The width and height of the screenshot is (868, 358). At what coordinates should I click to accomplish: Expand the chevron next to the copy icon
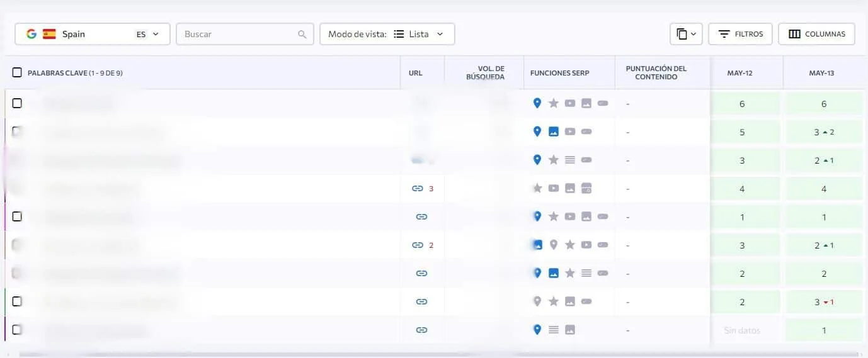tap(694, 34)
